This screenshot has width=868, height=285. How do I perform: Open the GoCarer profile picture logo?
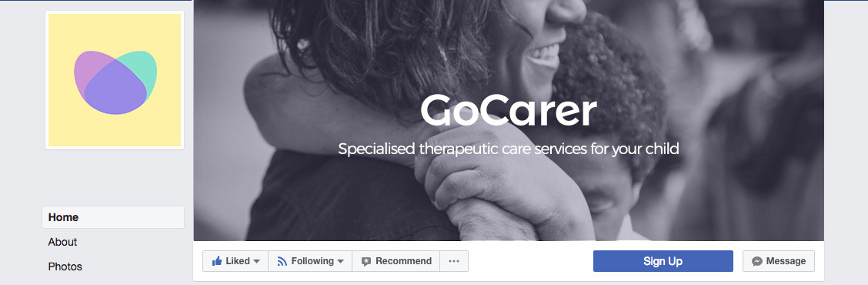115,80
